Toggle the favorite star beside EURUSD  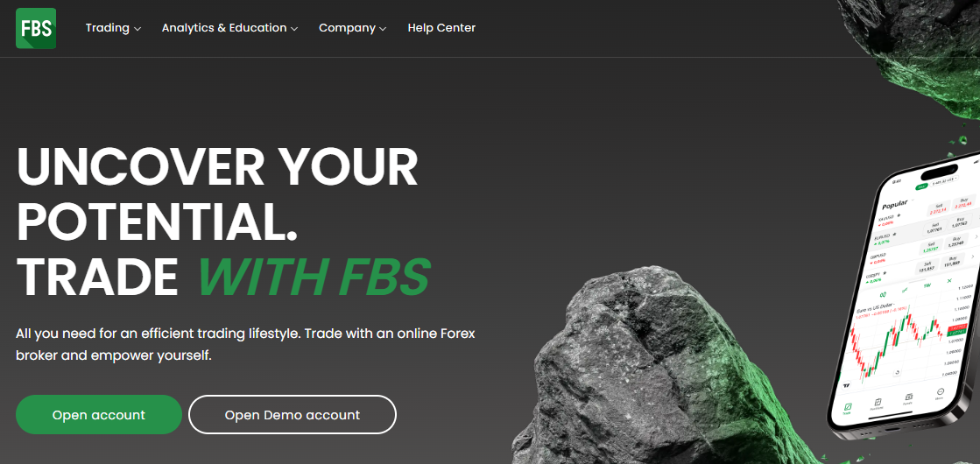(894, 234)
